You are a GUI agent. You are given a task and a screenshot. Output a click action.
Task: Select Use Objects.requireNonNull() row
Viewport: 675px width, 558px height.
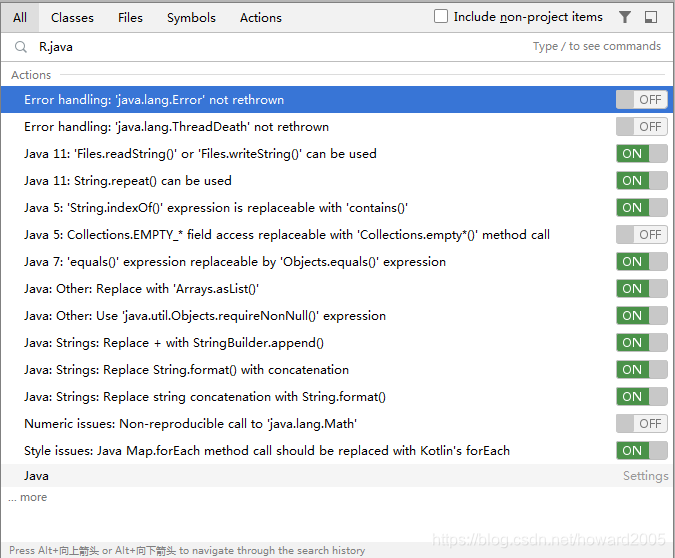pyautogui.click(x=337, y=316)
